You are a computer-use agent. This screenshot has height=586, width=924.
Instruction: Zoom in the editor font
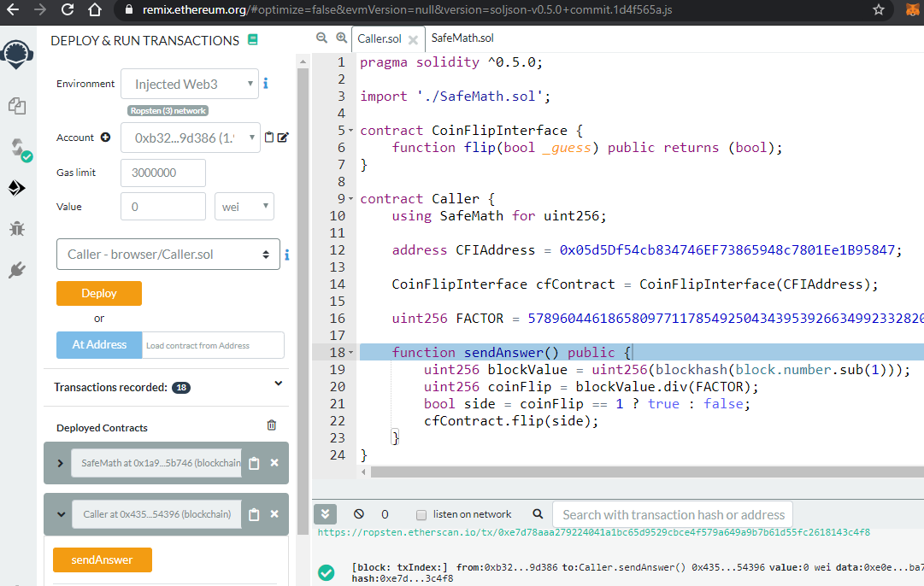tap(341, 38)
